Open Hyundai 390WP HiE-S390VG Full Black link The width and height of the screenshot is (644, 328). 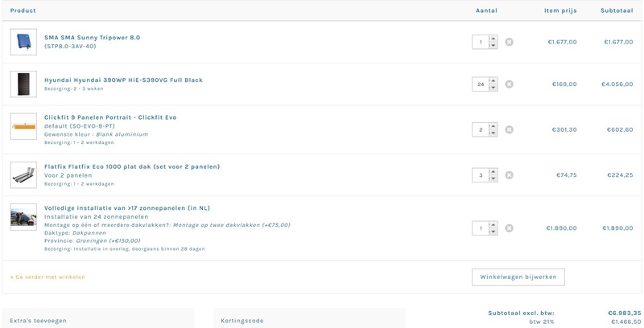coord(123,80)
